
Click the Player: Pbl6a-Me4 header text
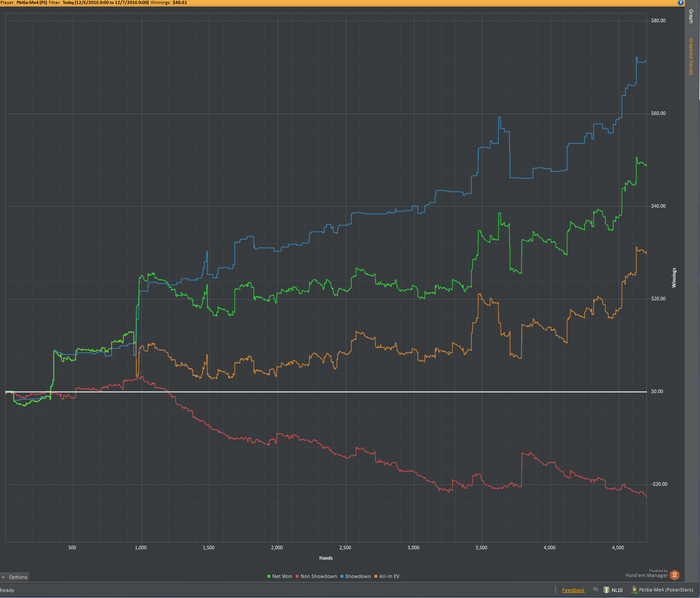point(24,3)
